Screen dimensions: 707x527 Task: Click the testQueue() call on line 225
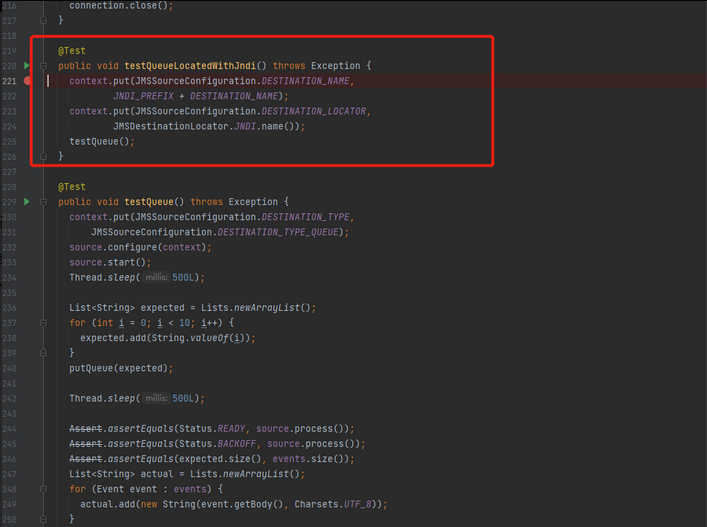pos(99,142)
